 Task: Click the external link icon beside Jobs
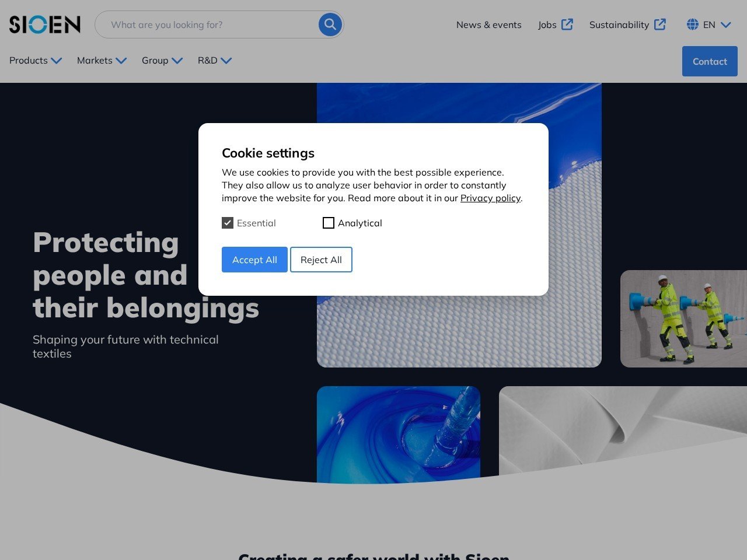click(567, 24)
